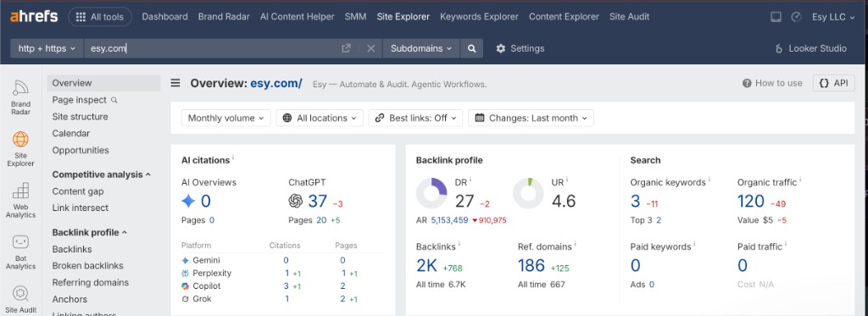The image size is (868, 316).
Task: Open Looker Studio link
Action: (x=811, y=48)
